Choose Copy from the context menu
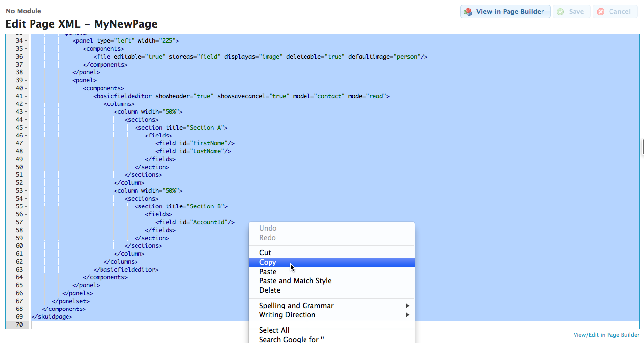 click(268, 262)
